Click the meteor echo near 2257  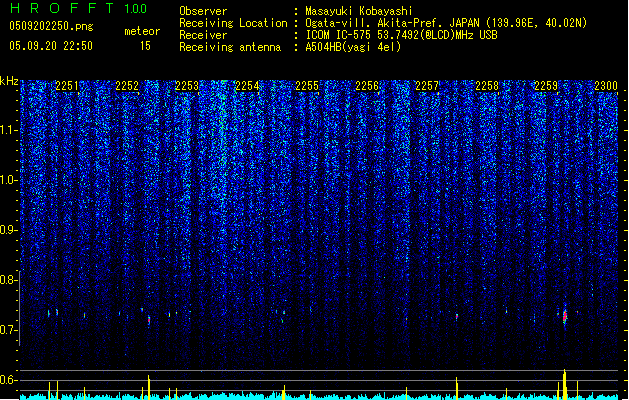(457, 317)
